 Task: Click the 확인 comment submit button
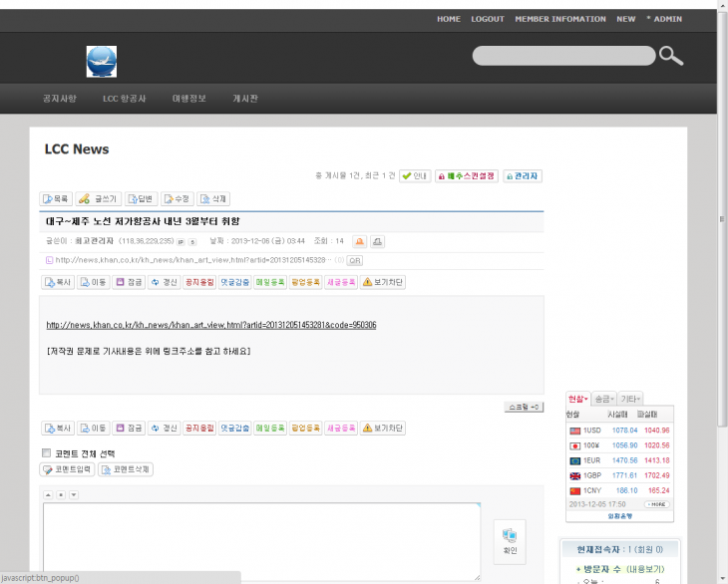pos(510,541)
